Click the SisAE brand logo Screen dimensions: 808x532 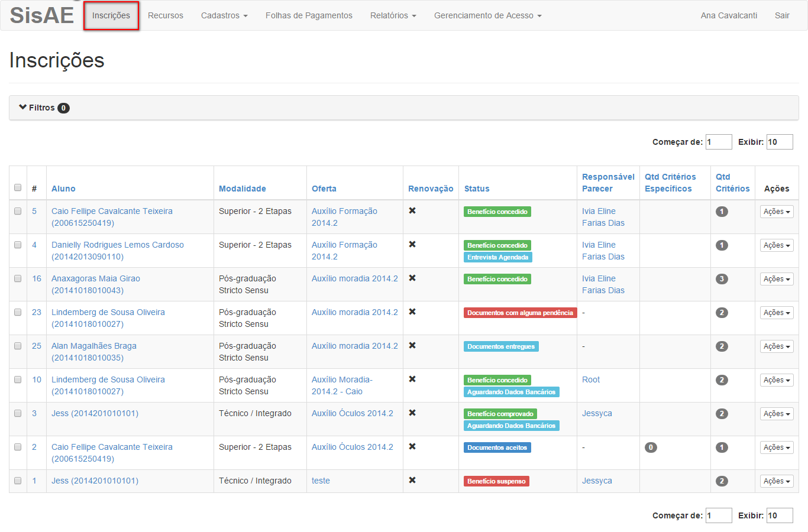pyautogui.click(x=42, y=15)
